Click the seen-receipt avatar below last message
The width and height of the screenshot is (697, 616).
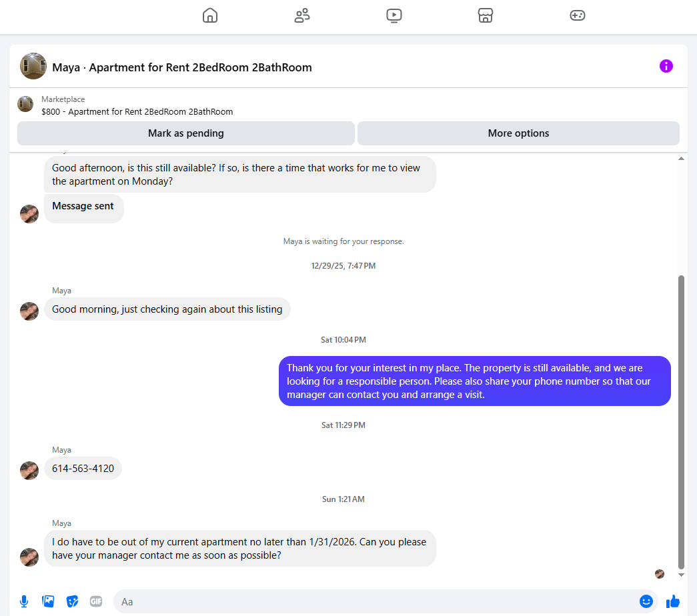(660, 574)
